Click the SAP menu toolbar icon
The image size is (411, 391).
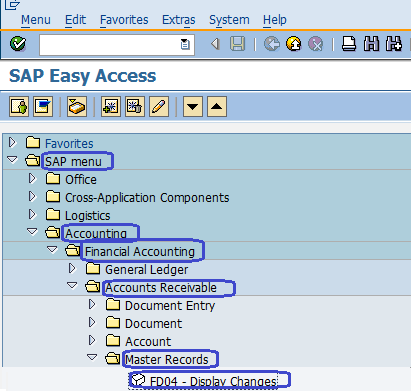[x=43, y=107]
